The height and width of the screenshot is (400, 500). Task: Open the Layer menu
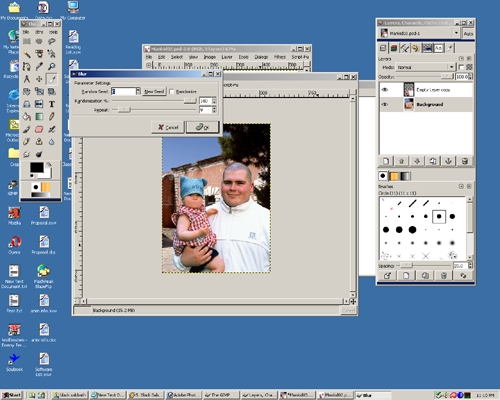(227, 57)
